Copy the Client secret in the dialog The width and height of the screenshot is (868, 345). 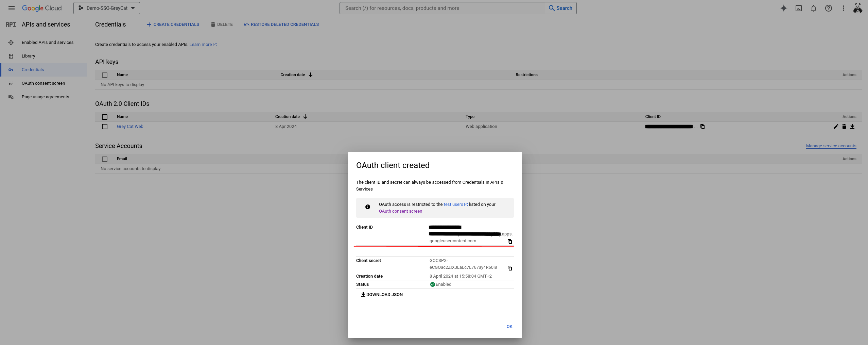click(x=510, y=268)
